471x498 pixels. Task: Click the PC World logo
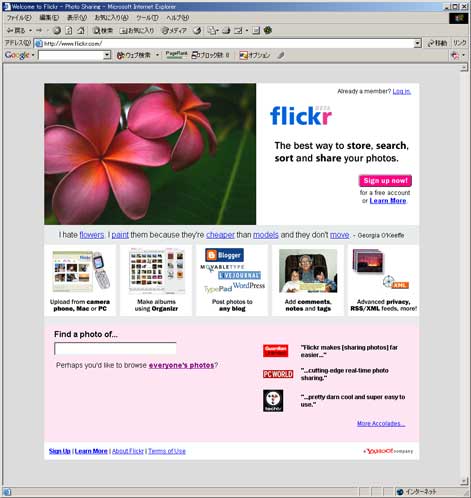point(278,374)
